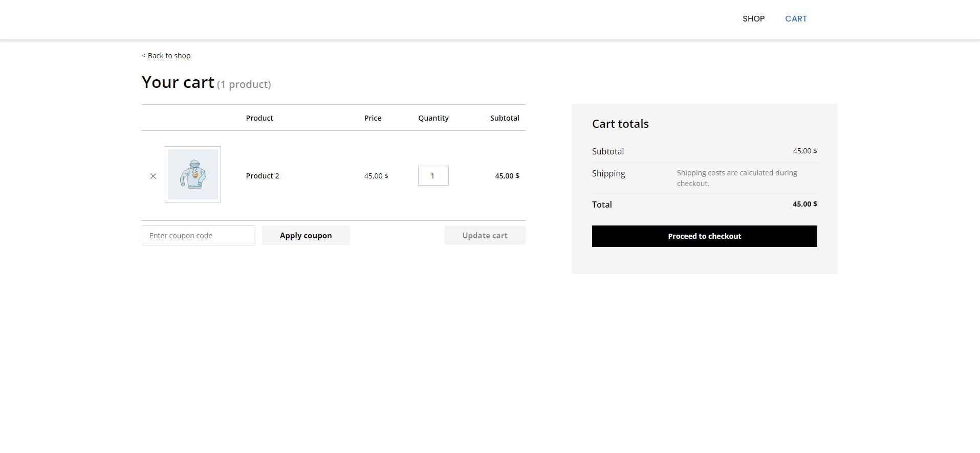Go to the SHOP menu item
Screen dimensions: 980x453
[x=753, y=19]
